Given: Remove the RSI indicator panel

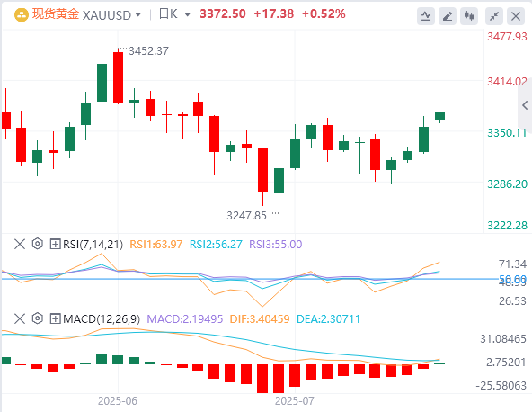Looking at the screenshot, I should [20, 244].
